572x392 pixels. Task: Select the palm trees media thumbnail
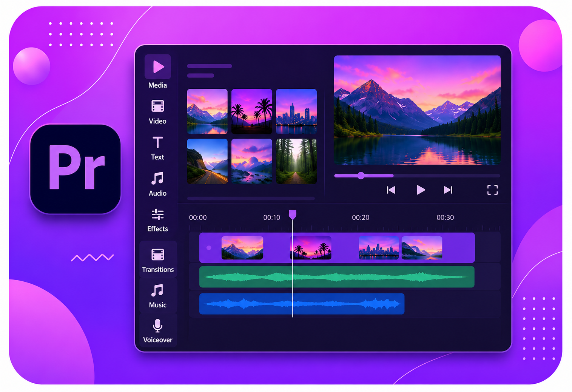coord(252,111)
